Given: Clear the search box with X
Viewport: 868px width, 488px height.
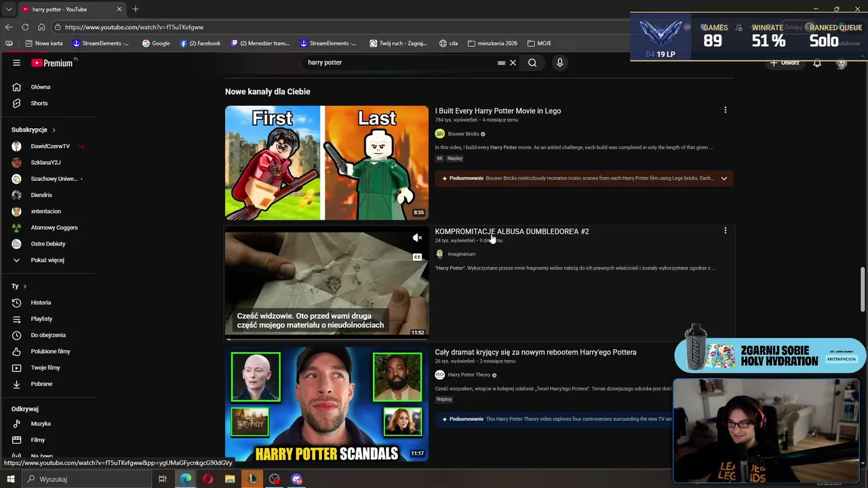Looking at the screenshot, I should tap(513, 62).
